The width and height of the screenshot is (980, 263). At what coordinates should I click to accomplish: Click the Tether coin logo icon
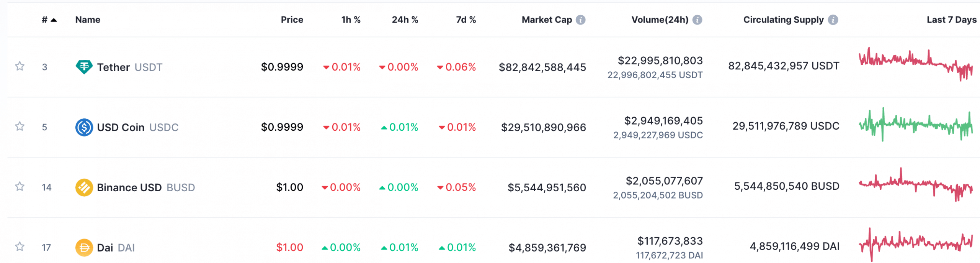[84, 67]
